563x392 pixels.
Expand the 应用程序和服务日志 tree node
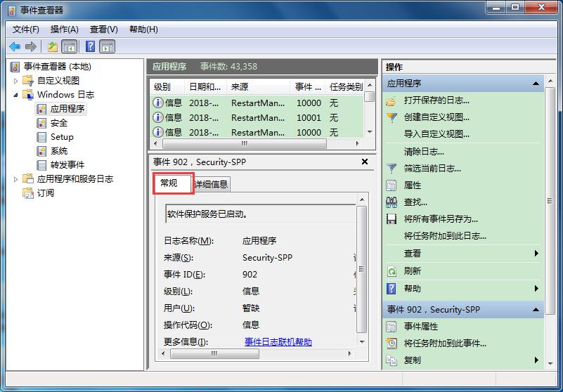tap(16, 179)
